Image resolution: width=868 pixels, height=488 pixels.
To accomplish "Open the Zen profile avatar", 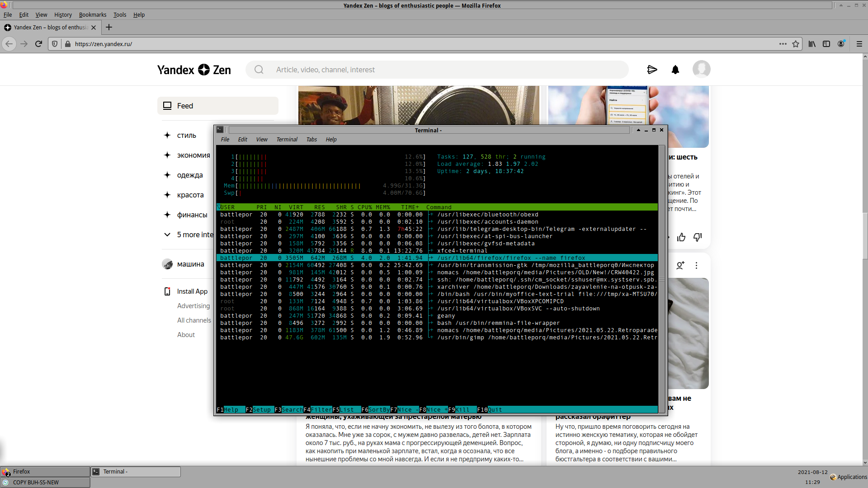I will pos(701,69).
